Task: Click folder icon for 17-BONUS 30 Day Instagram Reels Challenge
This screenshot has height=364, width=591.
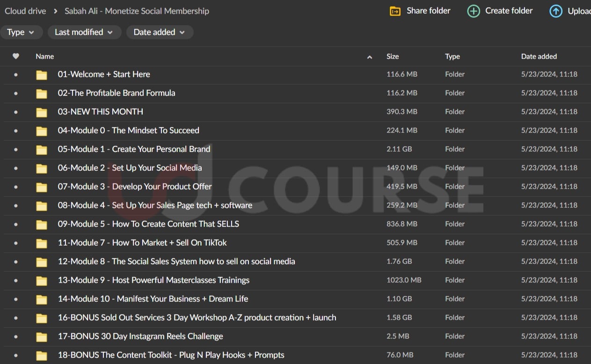Action: point(42,337)
